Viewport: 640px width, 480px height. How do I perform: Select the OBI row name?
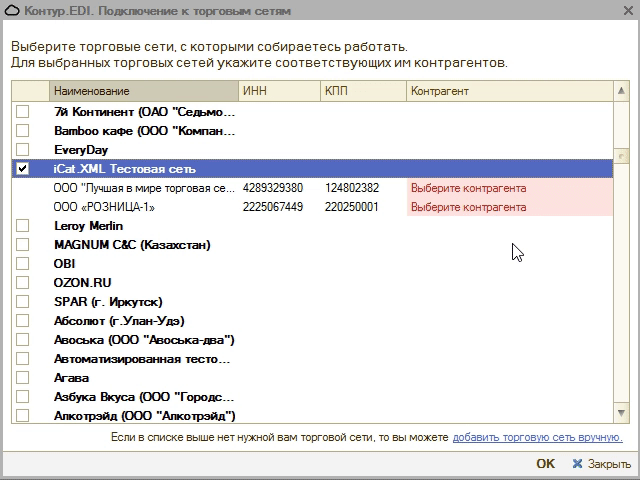[64, 264]
